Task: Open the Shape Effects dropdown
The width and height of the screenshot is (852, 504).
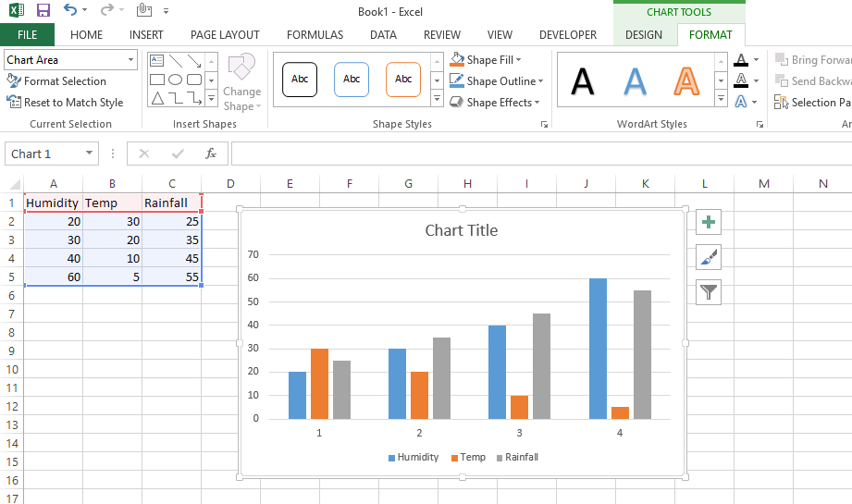Action: point(495,102)
